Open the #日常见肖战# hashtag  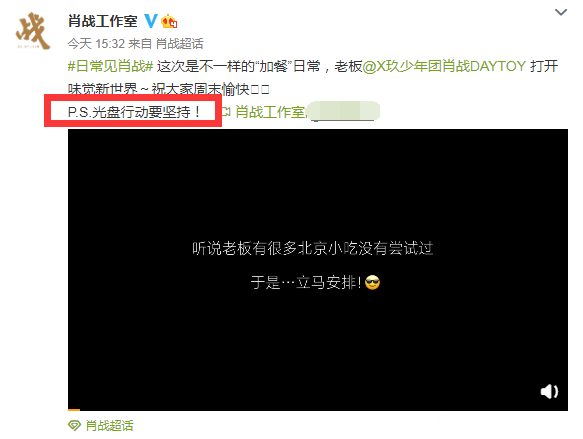[x=110, y=67]
